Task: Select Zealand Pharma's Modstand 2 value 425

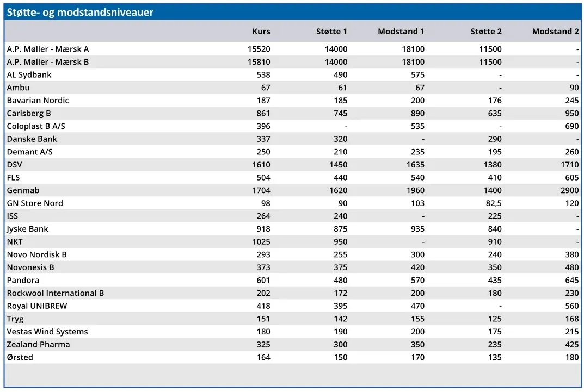Action: [x=571, y=344]
